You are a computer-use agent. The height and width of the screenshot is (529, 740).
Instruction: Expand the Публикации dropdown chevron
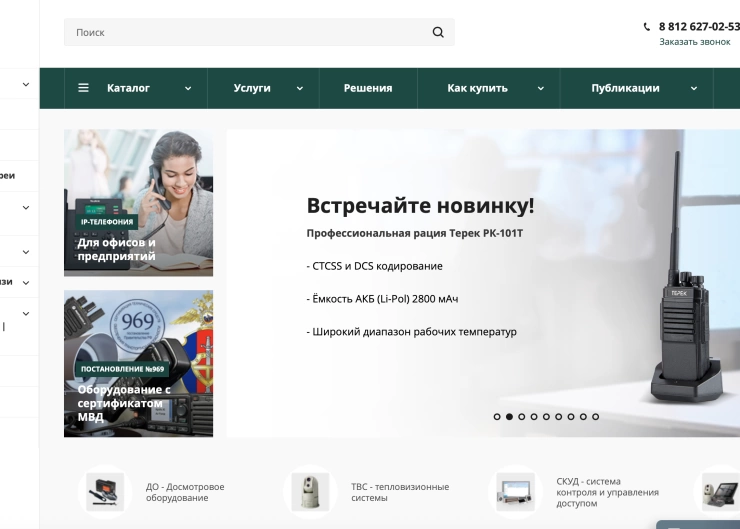coord(694,88)
